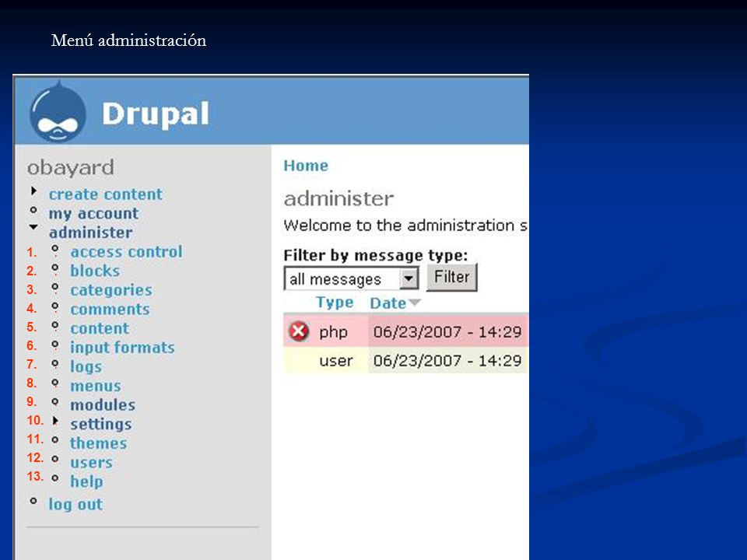747x560 pixels.
Task: Click the user type cell
Action: coord(336,361)
